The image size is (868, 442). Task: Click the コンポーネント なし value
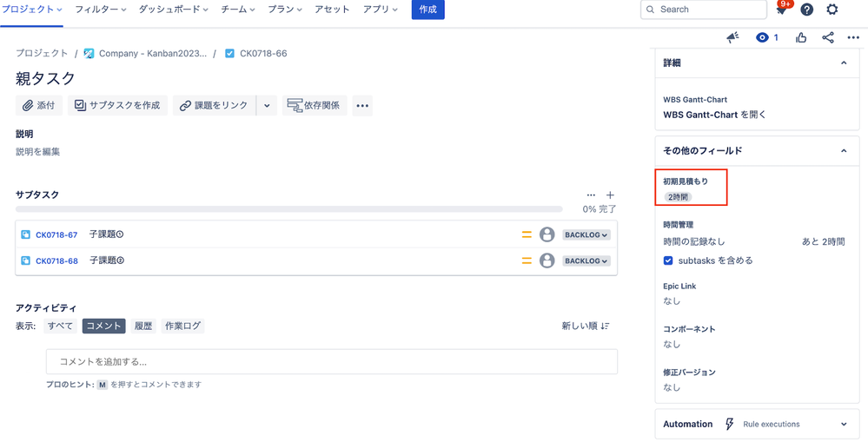click(x=672, y=344)
